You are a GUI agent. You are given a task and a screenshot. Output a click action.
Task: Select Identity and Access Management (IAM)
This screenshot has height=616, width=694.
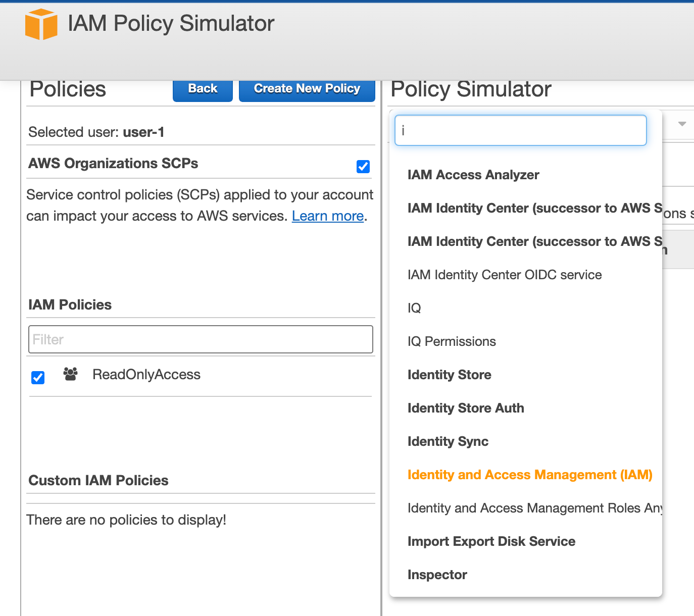point(530,475)
